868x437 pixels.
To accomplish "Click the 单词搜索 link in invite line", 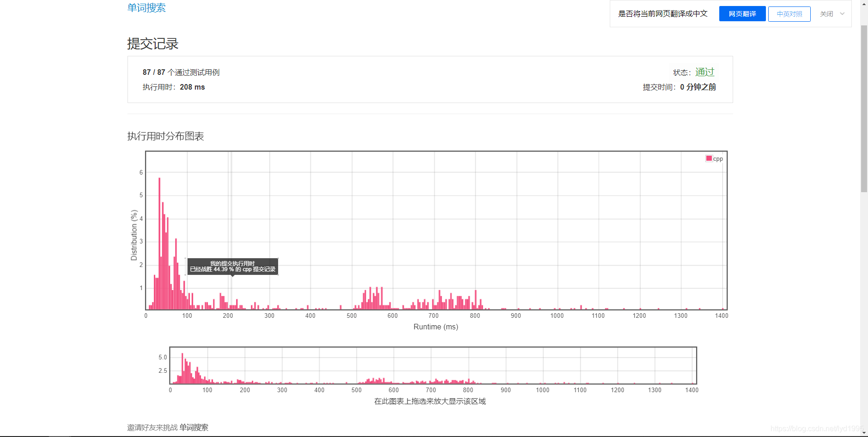I will pos(194,427).
